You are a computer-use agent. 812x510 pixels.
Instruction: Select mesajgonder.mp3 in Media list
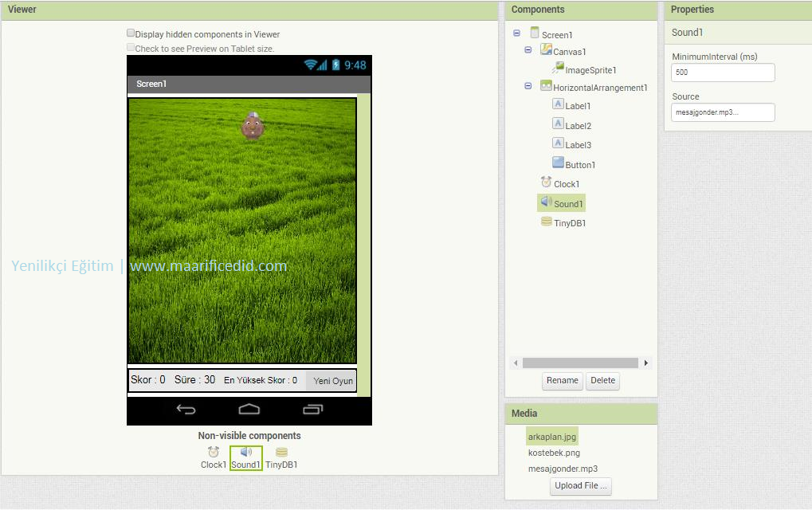[x=563, y=469]
